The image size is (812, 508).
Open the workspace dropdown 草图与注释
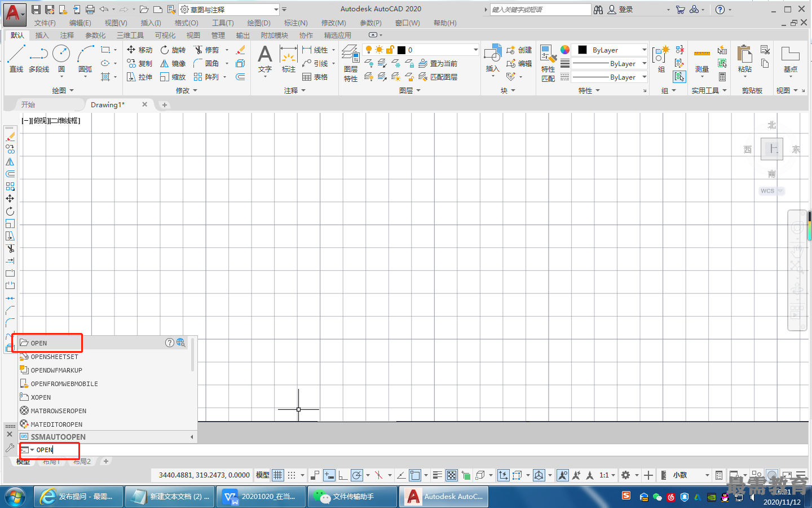tap(230, 10)
